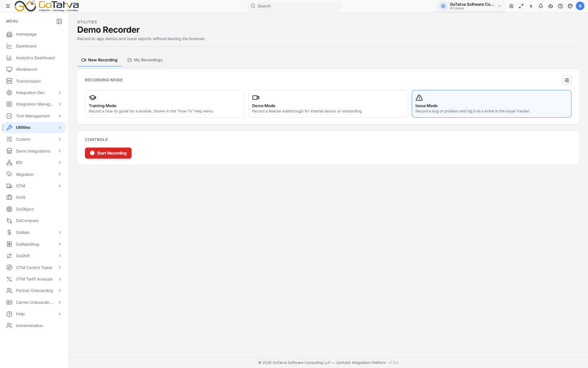588x368 pixels.
Task: Click the Transmission server icon
Action: tap(9, 81)
